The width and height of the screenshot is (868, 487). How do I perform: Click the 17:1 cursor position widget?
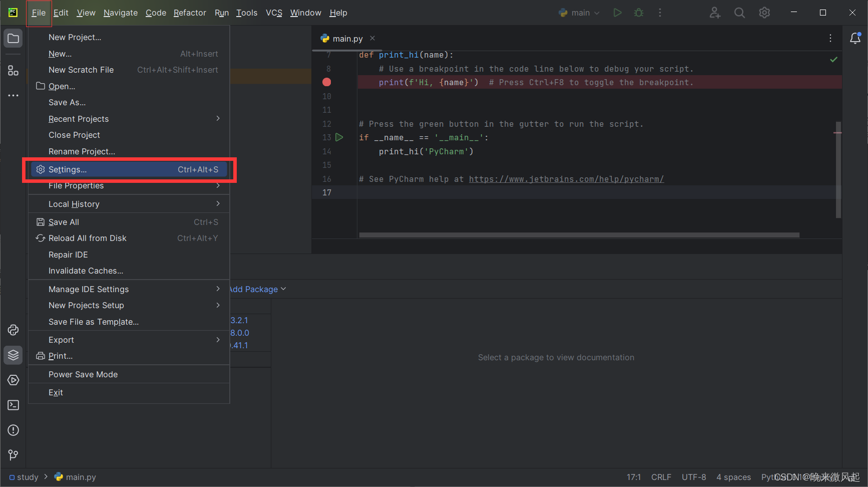pos(634,477)
